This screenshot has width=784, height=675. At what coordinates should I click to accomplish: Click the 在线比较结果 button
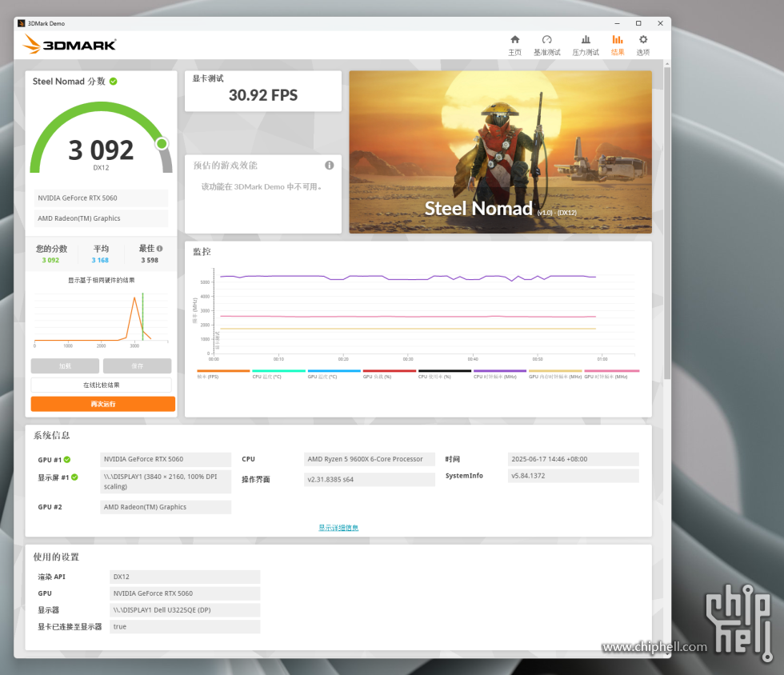(x=101, y=385)
